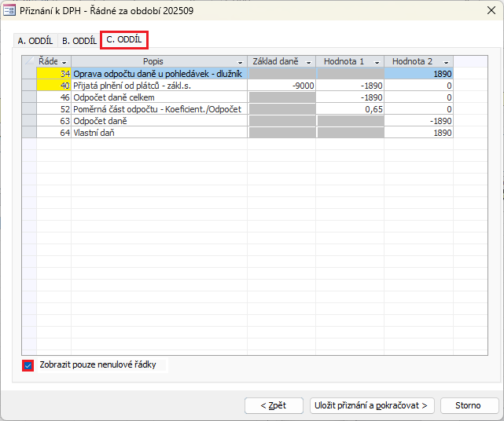
Task: Click the Zpět button
Action: pos(274,405)
